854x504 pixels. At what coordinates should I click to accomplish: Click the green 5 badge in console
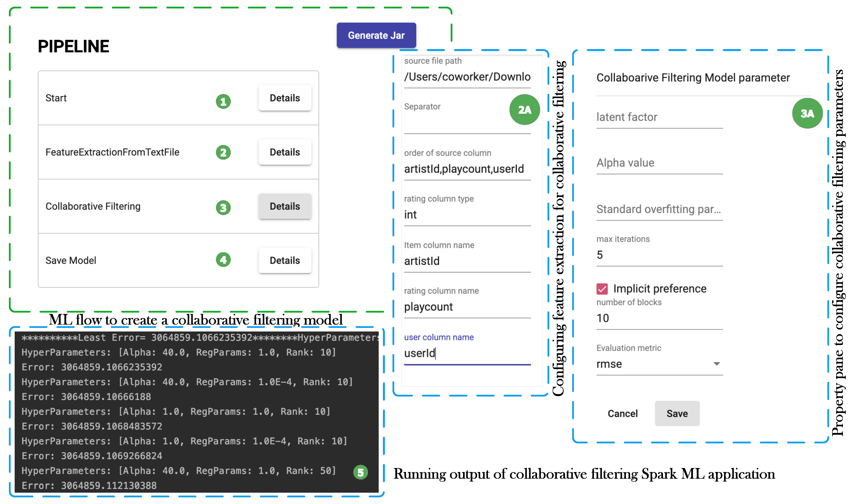click(x=360, y=472)
